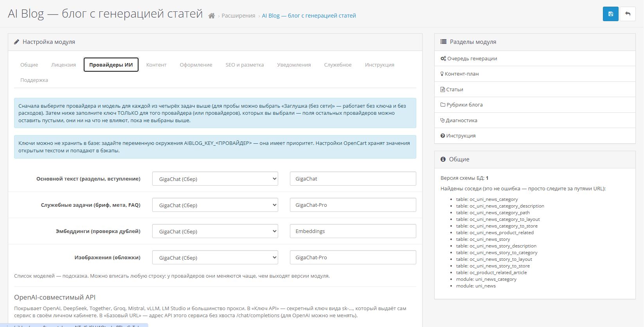The image size is (644, 327).
Task: Click the back arrow button
Action: (628, 14)
